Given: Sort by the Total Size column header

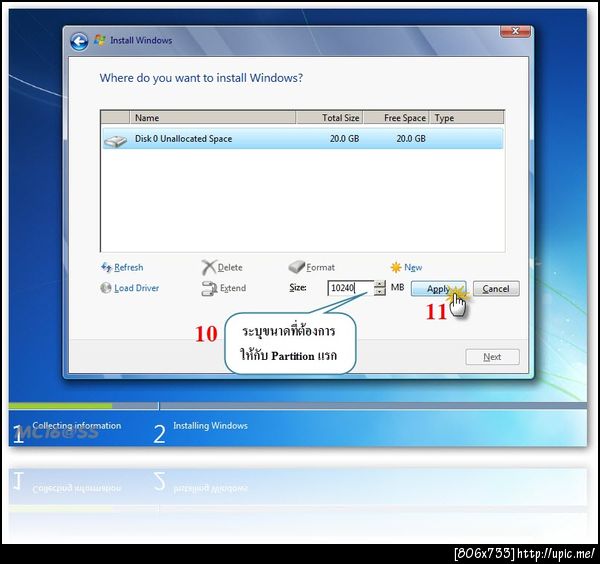Looking at the screenshot, I should [329, 118].
